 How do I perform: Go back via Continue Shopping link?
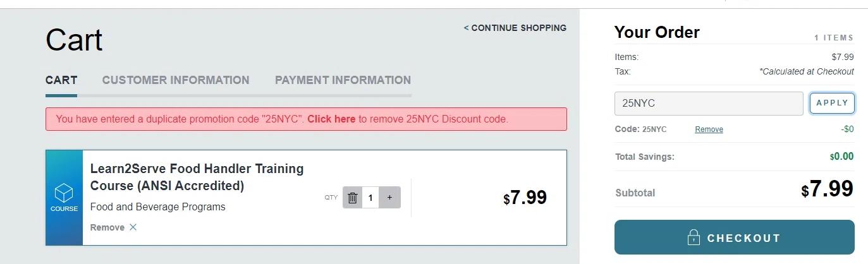[x=515, y=28]
